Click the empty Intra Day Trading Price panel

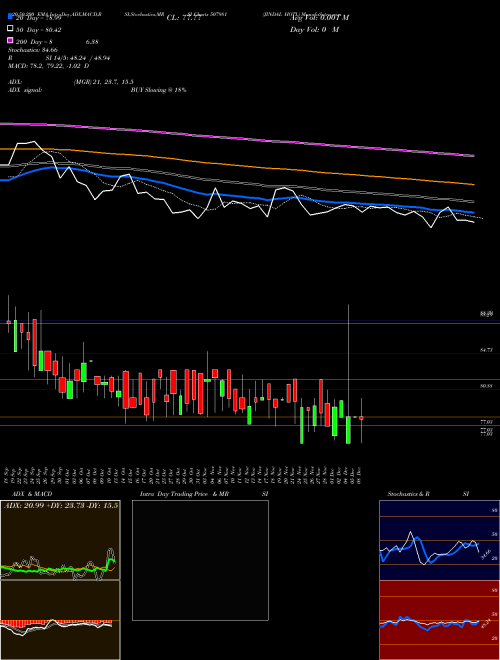200,560
